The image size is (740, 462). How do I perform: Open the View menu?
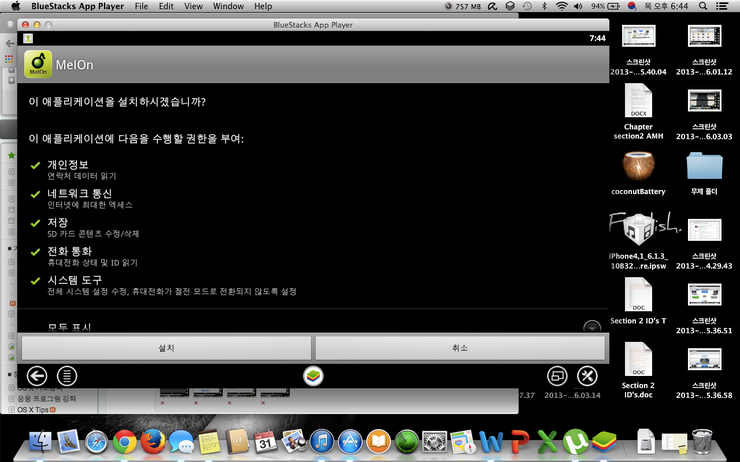193,6
